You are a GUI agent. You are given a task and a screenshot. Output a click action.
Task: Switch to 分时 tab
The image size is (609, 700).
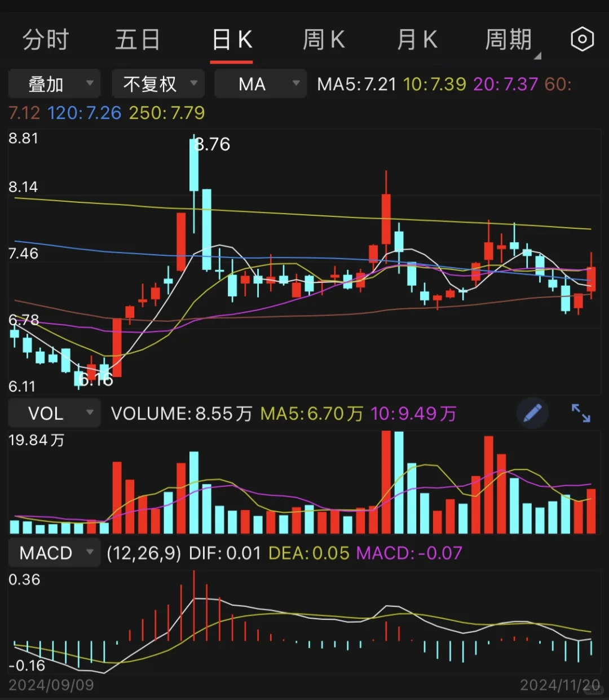(x=46, y=40)
